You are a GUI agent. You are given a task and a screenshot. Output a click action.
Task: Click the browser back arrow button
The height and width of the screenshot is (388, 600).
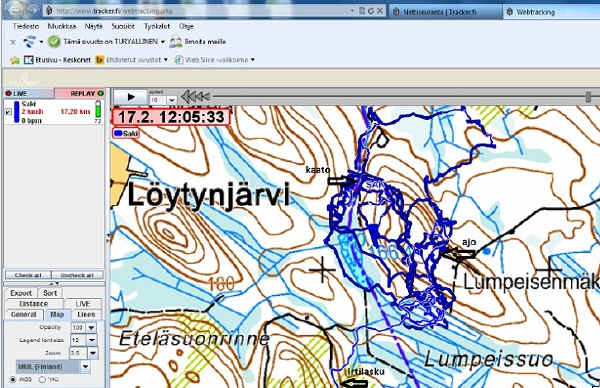coord(14,9)
